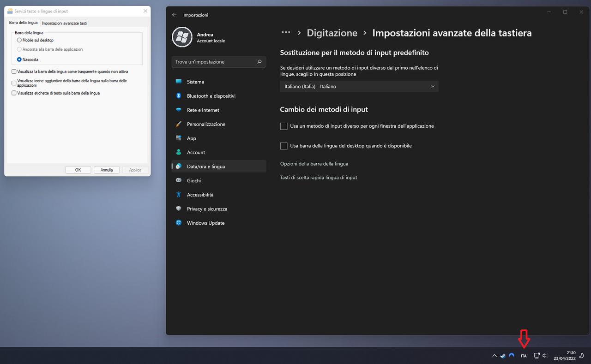Click the network icon in system tray
The width and height of the screenshot is (591, 364).
point(537,356)
